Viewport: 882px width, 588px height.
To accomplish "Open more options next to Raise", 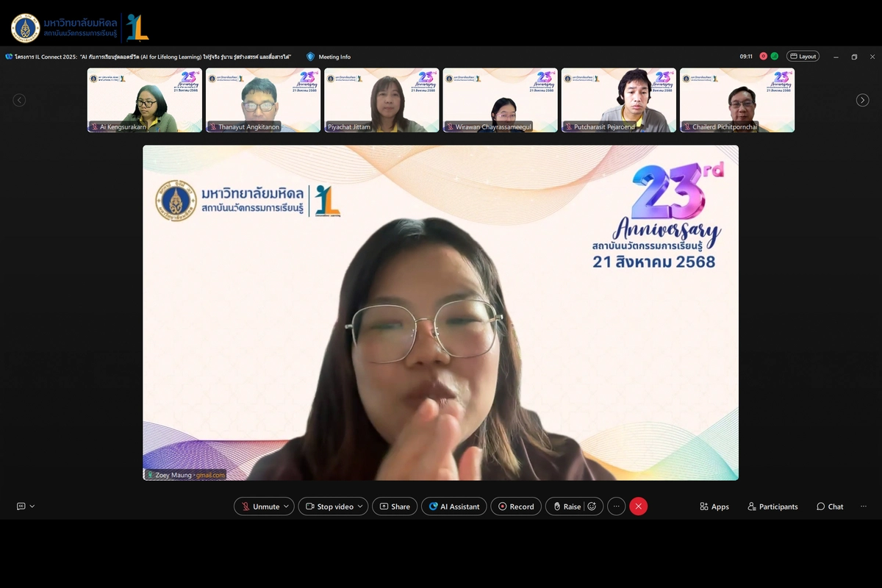I will 616,506.
